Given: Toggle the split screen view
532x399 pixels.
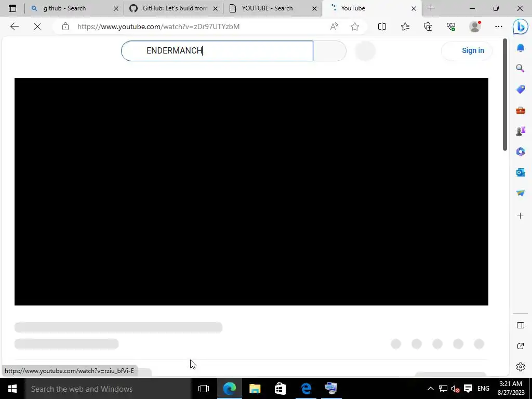Looking at the screenshot, I should point(382,26).
